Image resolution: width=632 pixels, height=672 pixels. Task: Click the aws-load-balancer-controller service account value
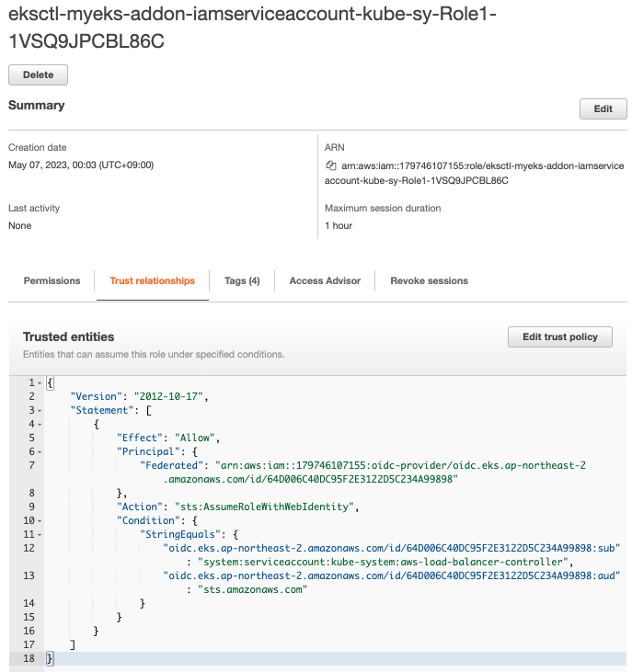(x=383, y=562)
